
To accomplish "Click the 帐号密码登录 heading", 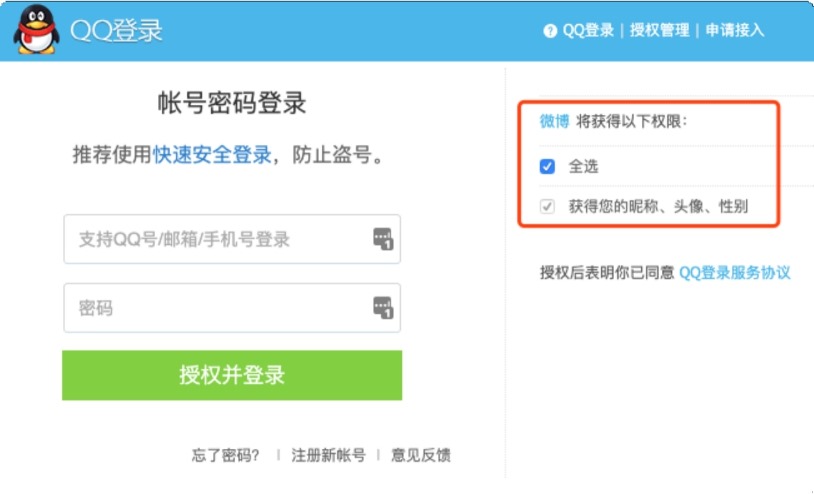I will tap(232, 103).
